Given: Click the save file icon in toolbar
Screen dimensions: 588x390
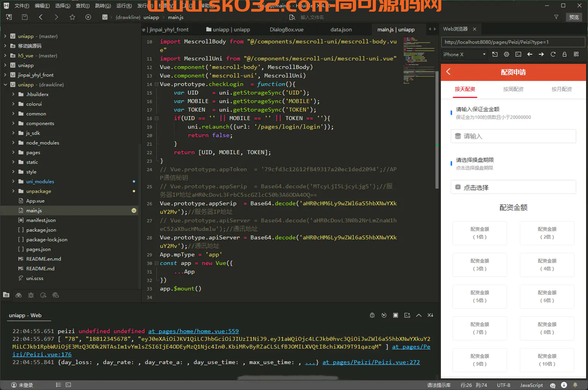Looking at the screenshot, I should pyautogui.click(x=25, y=17).
